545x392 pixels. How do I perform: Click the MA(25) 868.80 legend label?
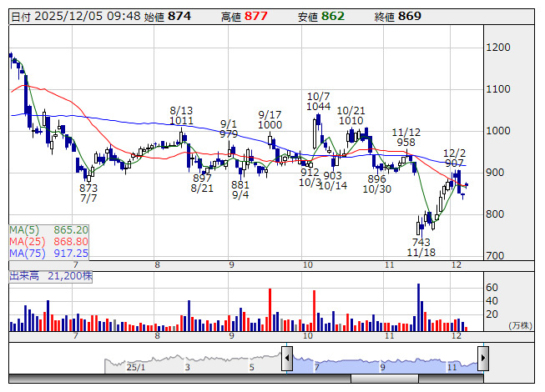49,241
